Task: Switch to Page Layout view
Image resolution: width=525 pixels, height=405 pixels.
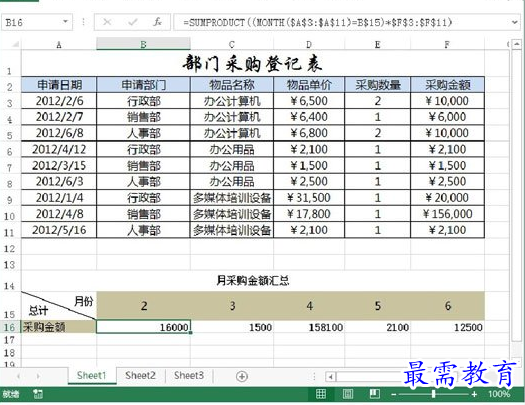Action: [348, 394]
